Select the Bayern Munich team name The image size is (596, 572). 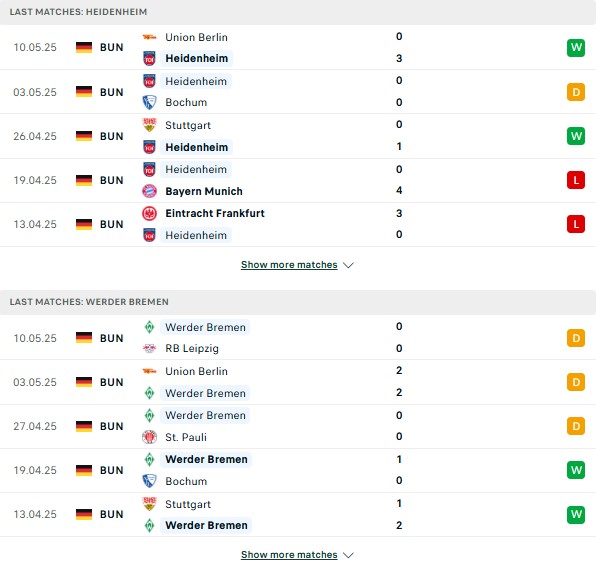click(204, 191)
